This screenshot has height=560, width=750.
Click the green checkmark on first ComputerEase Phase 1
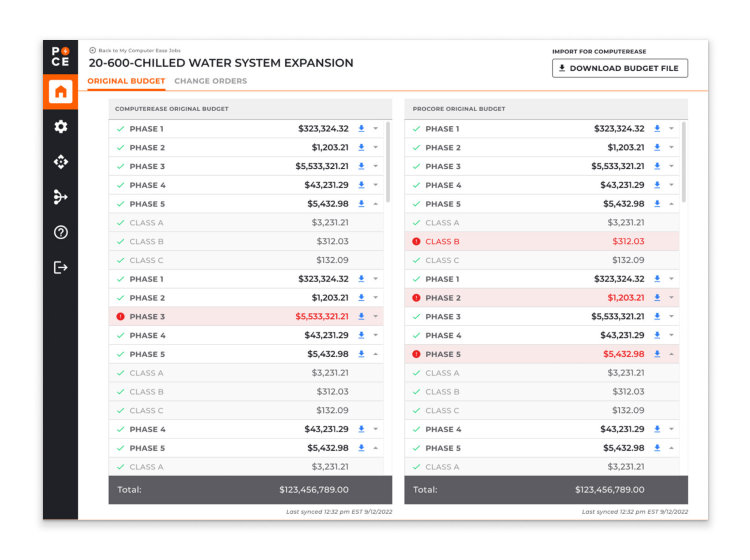[x=121, y=129]
